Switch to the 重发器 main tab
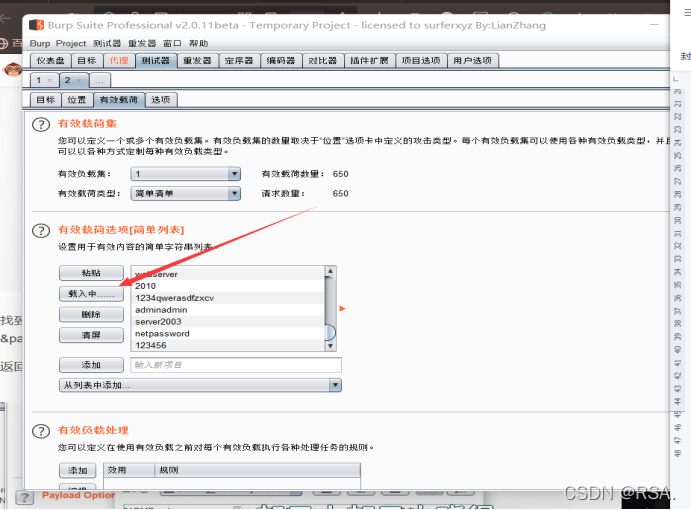Image resolution: width=691 pixels, height=510 pixels. pos(198,60)
